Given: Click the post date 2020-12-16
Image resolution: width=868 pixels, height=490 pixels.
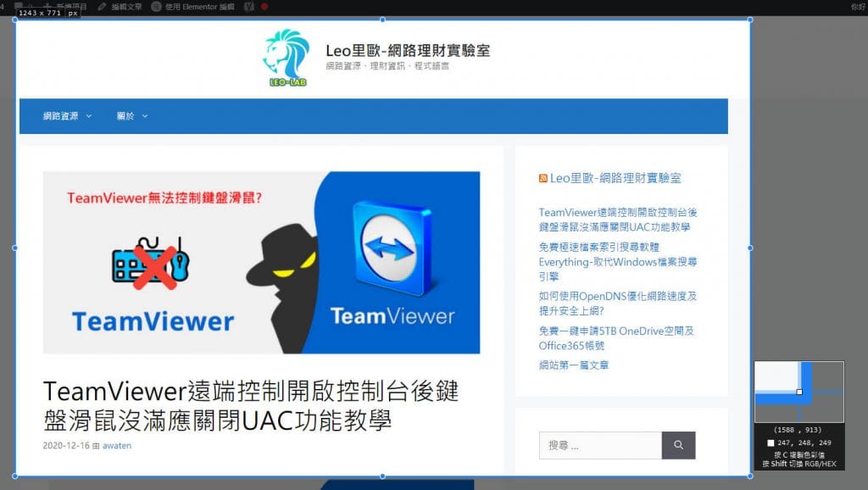Looking at the screenshot, I should [66, 445].
